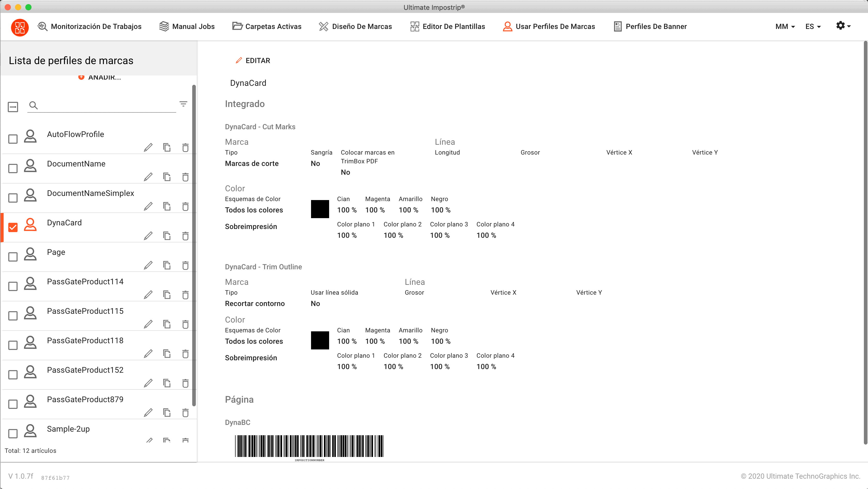The width and height of the screenshot is (868, 489).
Task: Delete the PassGateProduct152 profile
Action: pyautogui.click(x=185, y=383)
